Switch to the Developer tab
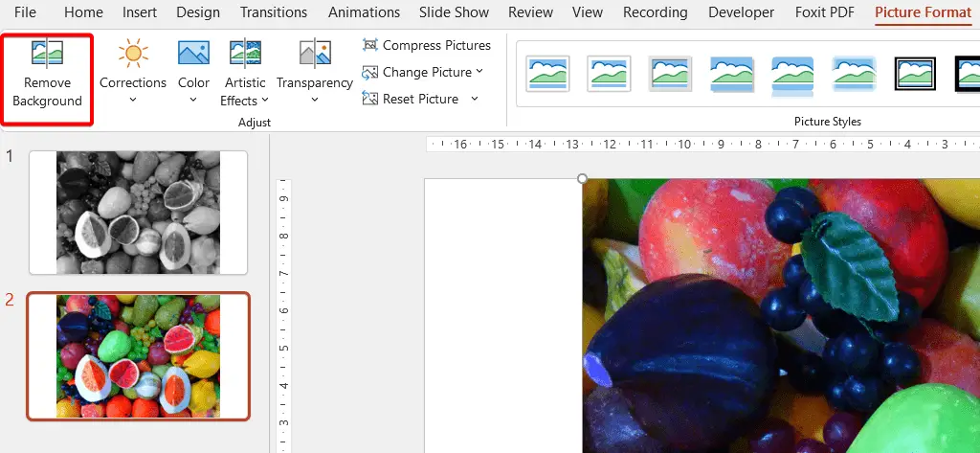This screenshot has width=980, height=453. [x=742, y=12]
